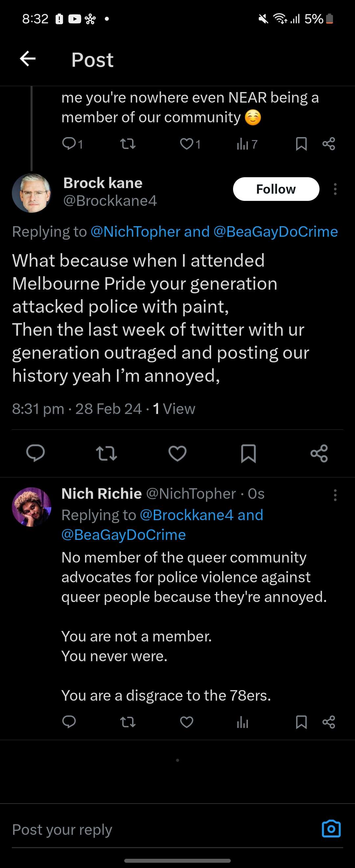Attach photo with the camera icon

click(x=331, y=829)
